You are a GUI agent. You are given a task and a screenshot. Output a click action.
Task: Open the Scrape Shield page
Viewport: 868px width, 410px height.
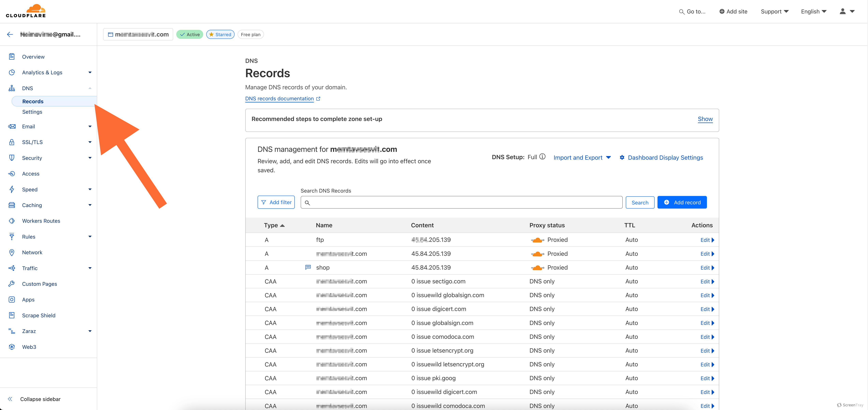coord(39,315)
